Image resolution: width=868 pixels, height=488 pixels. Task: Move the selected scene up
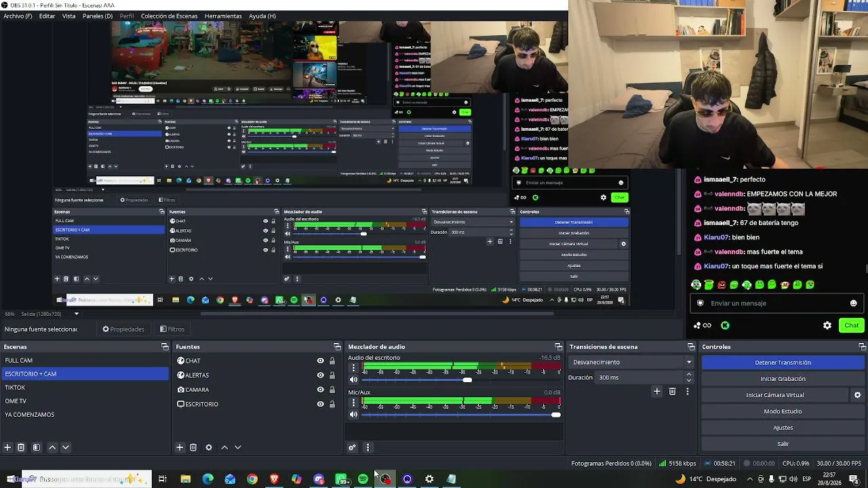52,447
